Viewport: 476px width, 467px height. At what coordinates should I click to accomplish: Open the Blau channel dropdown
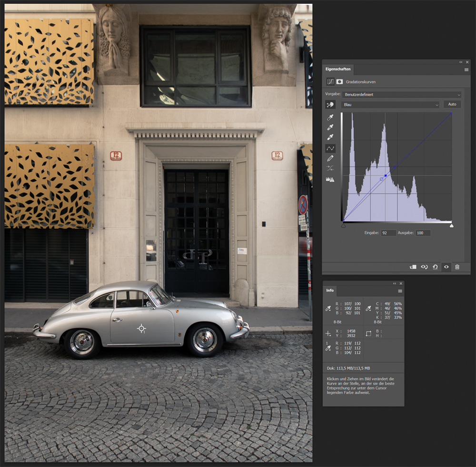pos(390,105)
